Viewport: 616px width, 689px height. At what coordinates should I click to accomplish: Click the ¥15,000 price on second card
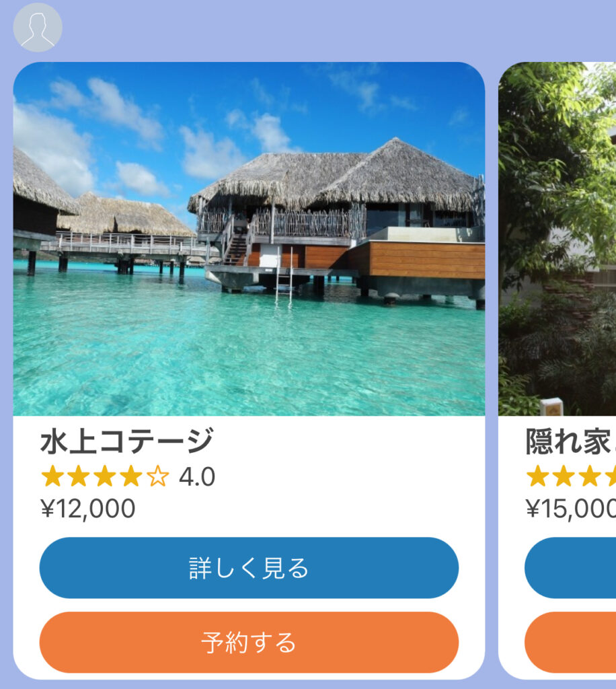click(571, 509)
